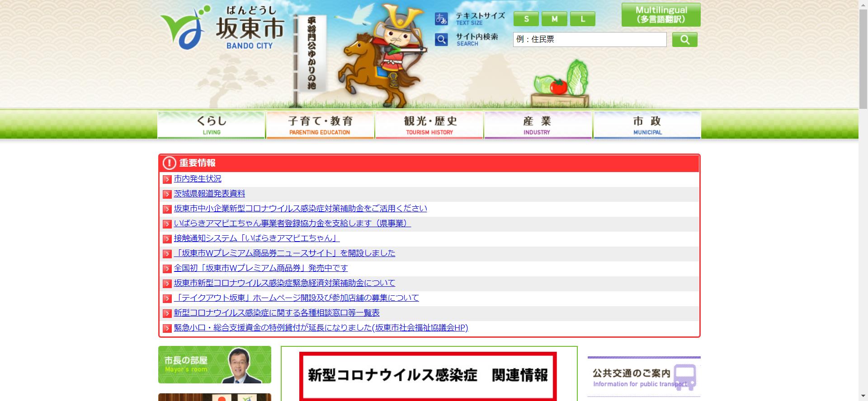Open 新型コロナ各種相談窓口等一覧表 link
868x401 pixels.
click(x=277, y=313)
